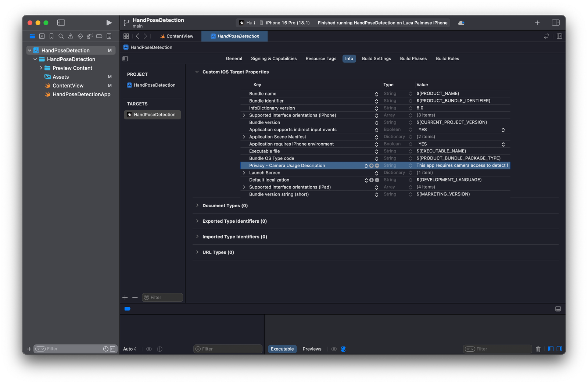The width and height of the screenshot is (588, 384).
Task: Open the Auto variables view dropdown
Action: [130, 349]
